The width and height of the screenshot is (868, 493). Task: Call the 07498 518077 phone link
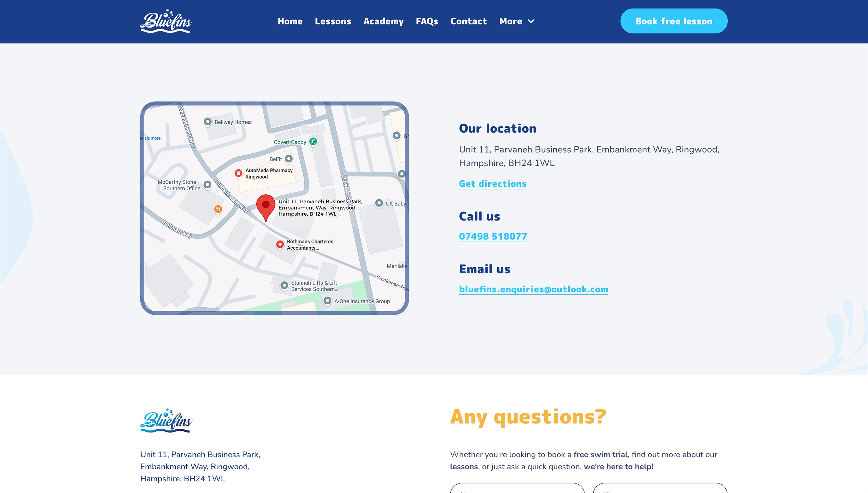coord(493,236)
